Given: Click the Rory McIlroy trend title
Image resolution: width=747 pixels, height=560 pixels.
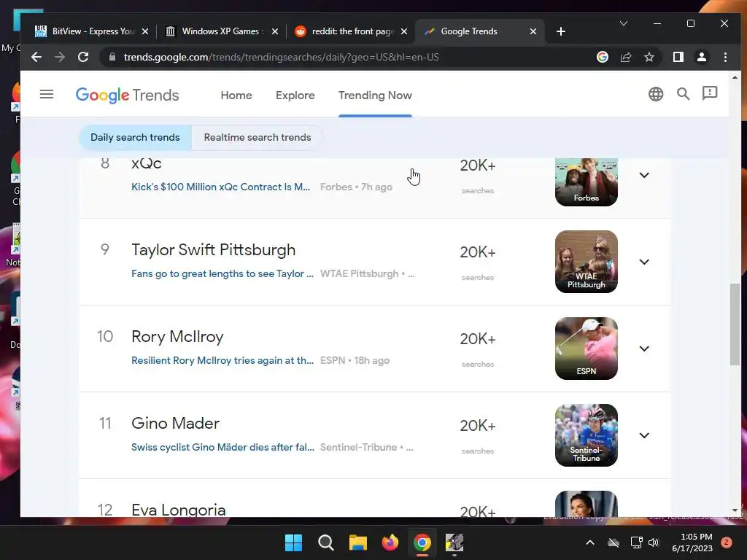Looking at the screenshot, I should (177, 337).
